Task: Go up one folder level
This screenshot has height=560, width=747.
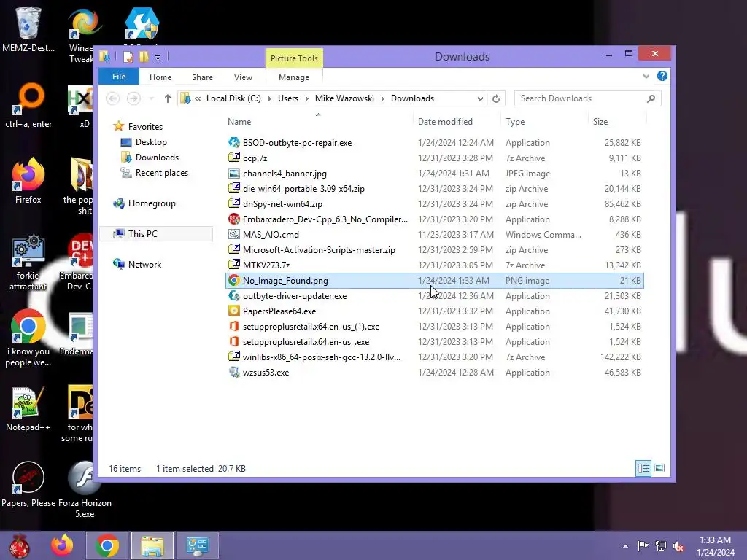Action: tap(168, 98)
